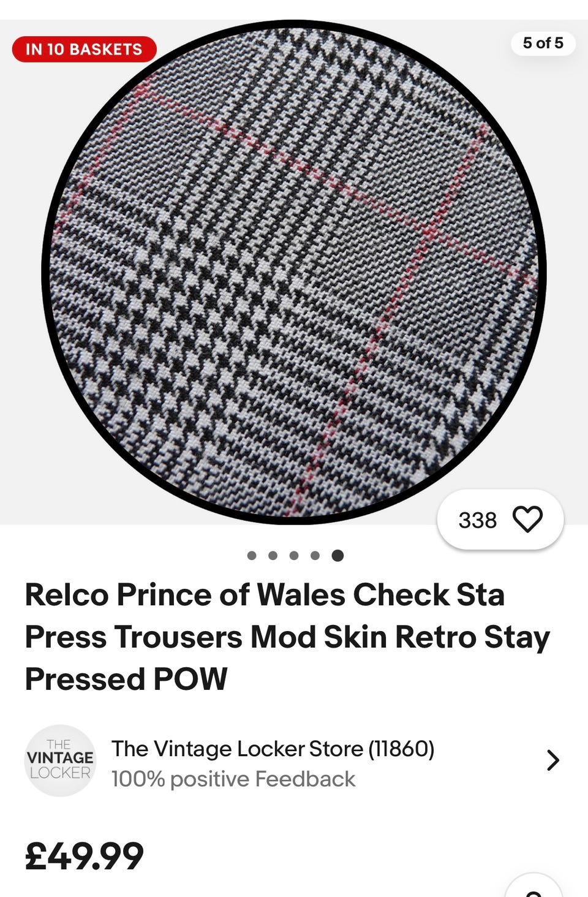Tap the Relco trousers listing title
Screen dimensions: 588x897
point(287,637)
